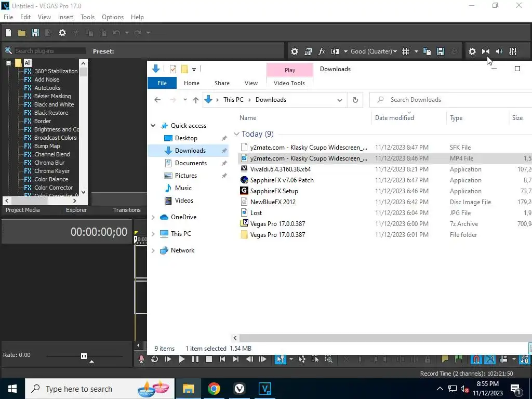Select the Normal Edit tool
The width and height of the screenshot is (532, 399).
click(x=280, y=359)
